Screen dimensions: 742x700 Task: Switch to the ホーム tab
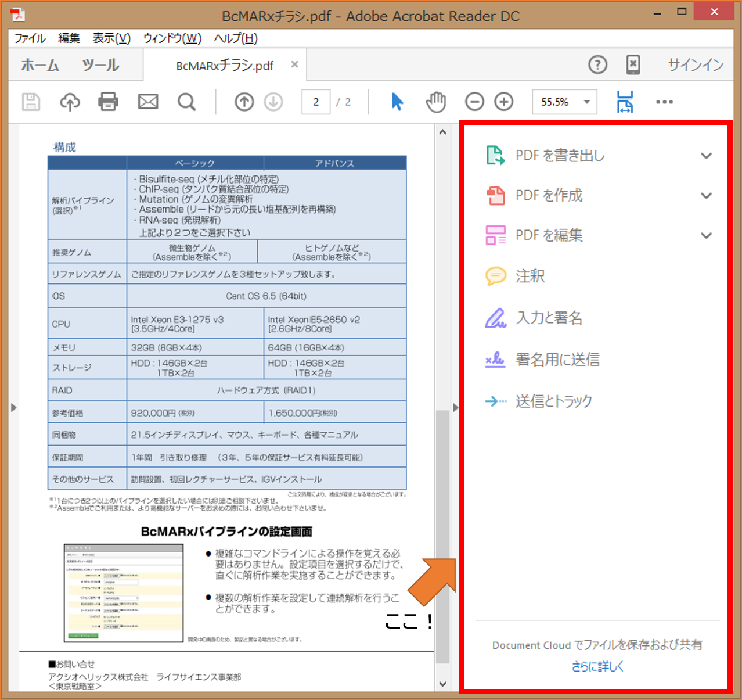40,65
